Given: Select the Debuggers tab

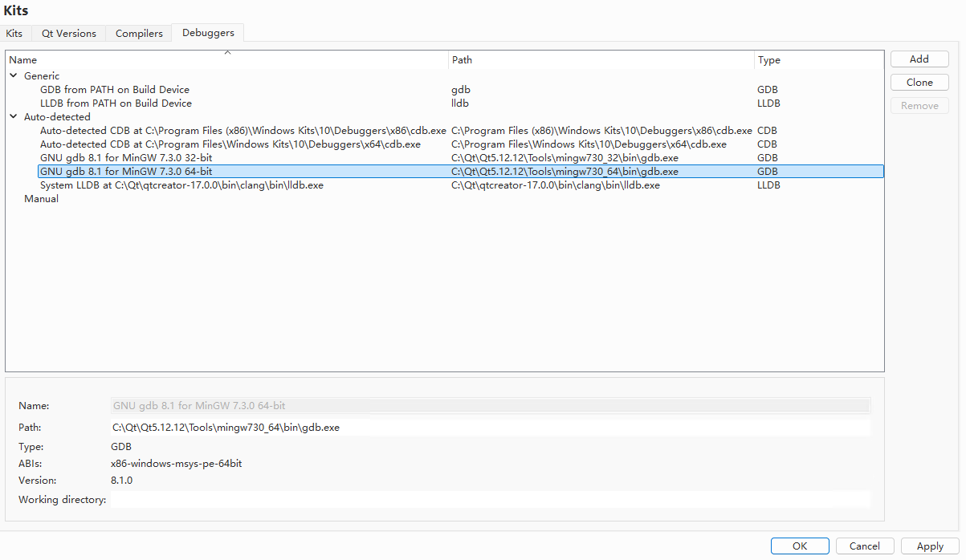Looking at the screenshot, I should coord(208,33).
